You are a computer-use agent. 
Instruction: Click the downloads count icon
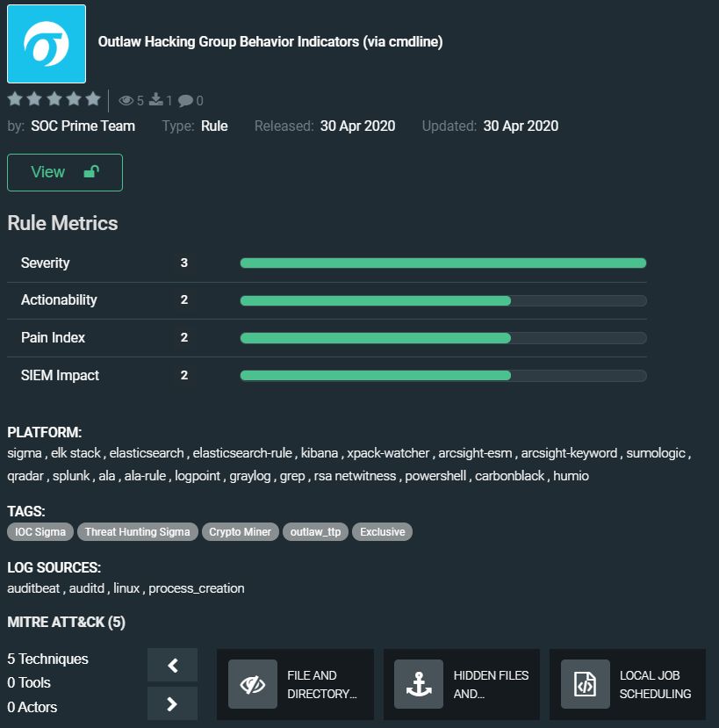(x=156, y=99)
